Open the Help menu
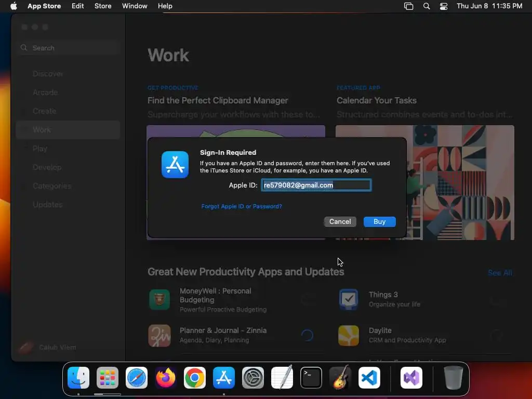The width and height of the screenshot is (532, 399). (165, 6)
